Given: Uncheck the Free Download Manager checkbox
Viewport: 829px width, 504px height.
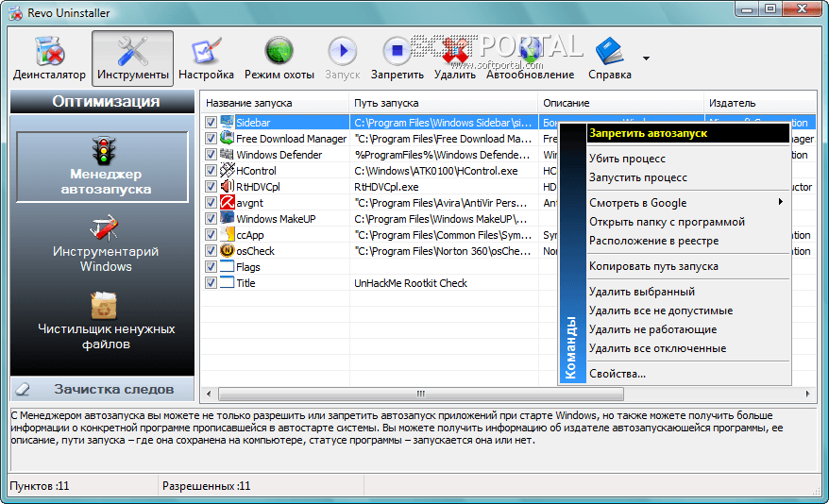Looking at the screenshot, I should pos(211,139).
